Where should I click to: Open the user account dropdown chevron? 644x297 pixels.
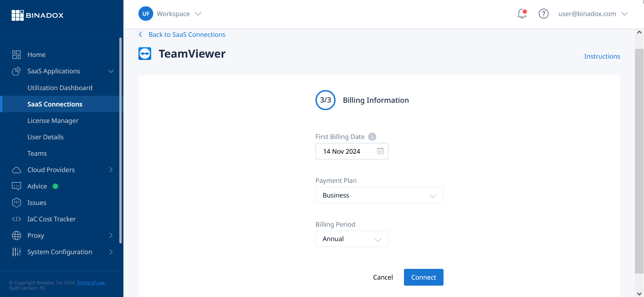click(624, 14)
